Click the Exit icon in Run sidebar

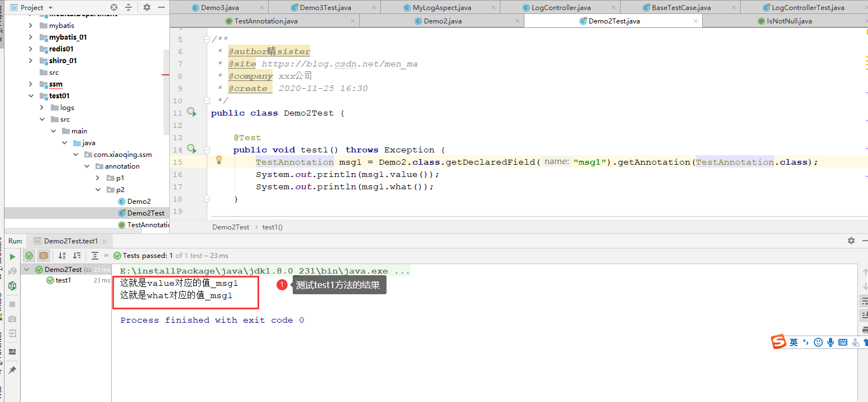(12, 333)
